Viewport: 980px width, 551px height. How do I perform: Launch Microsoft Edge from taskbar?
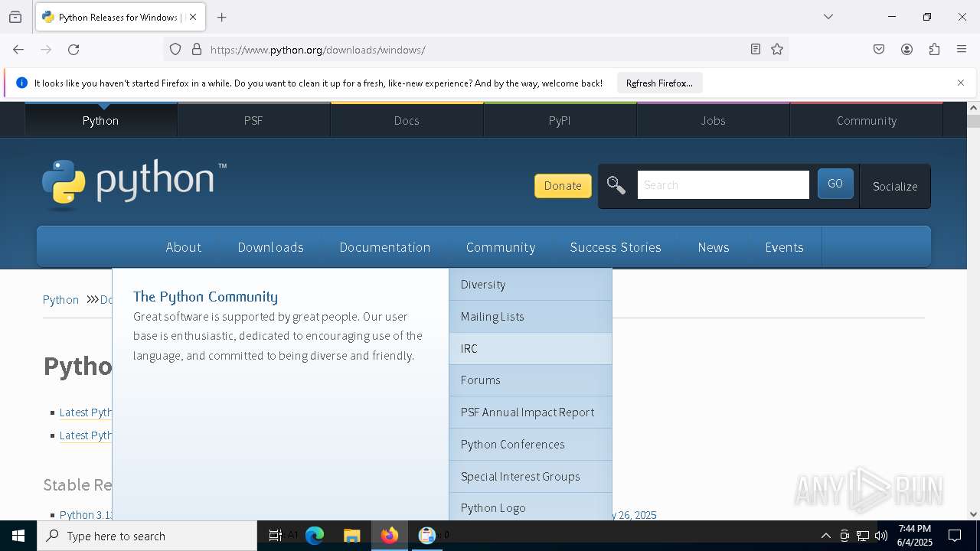[315, 536]
